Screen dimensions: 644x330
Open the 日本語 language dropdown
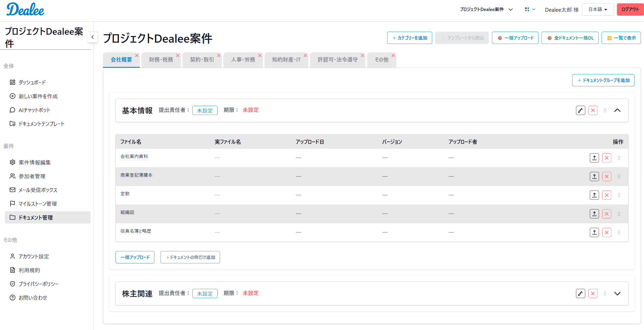pyautogui.click(x=598, y=9)
